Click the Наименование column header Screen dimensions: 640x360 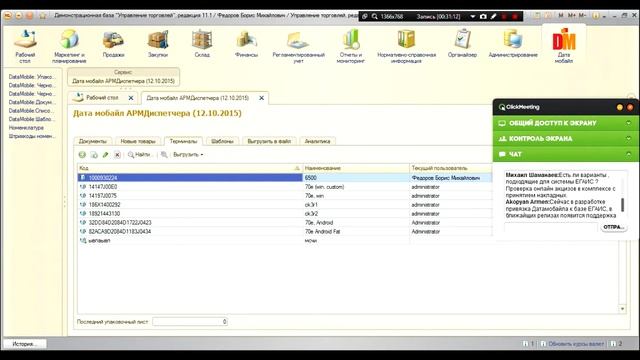click(x=356, y=168)
